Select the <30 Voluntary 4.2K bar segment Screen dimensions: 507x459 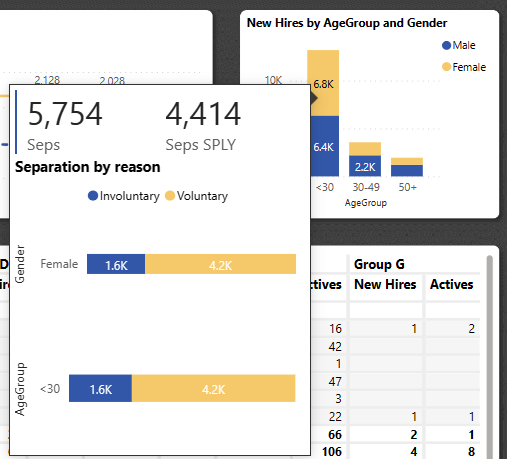click(x=213, y=388)
